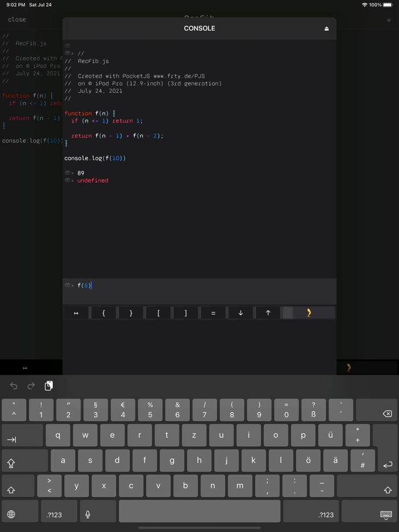Tap console.log(f(10)) line in console
The image size is (399, 532).
coord(95,158)
